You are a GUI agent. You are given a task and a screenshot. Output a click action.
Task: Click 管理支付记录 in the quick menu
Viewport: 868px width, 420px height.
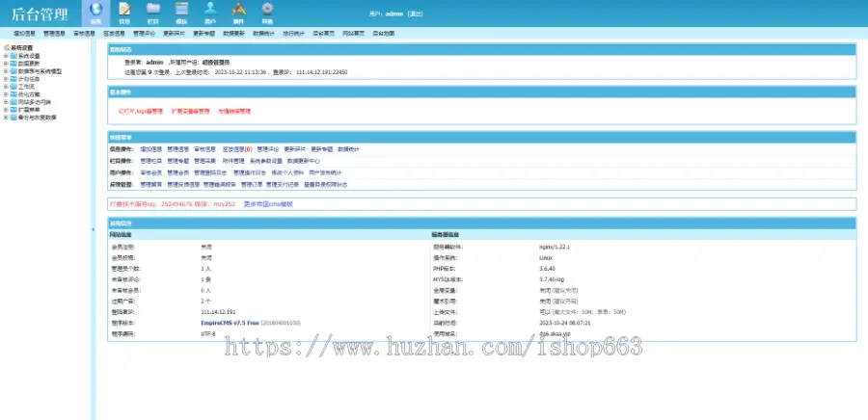point(283,185)
